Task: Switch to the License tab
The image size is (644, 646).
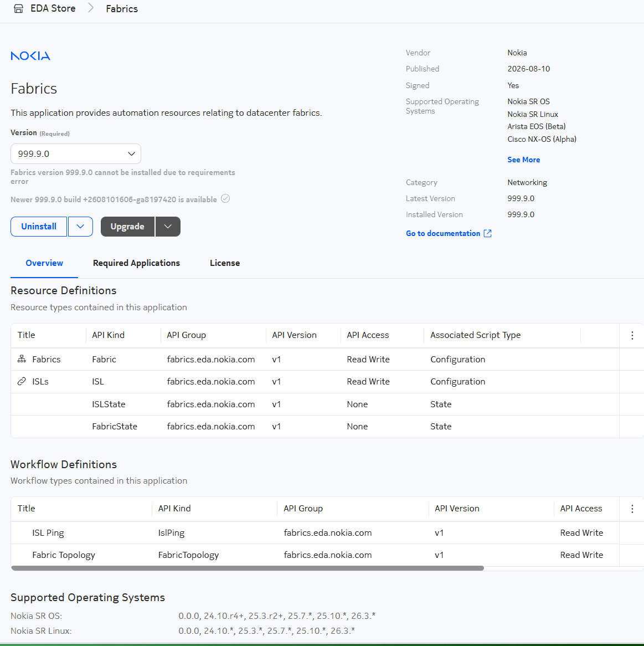Action: pos(225,263)
